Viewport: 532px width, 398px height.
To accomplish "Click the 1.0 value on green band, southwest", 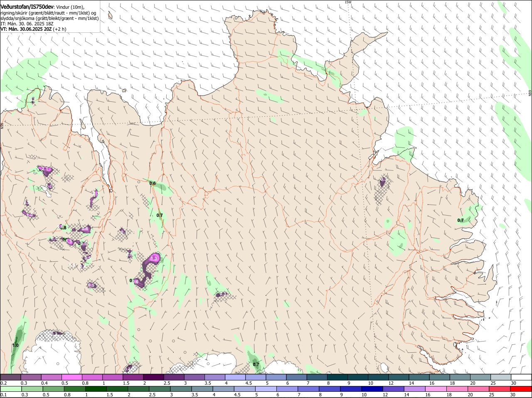I will point(16,345).
